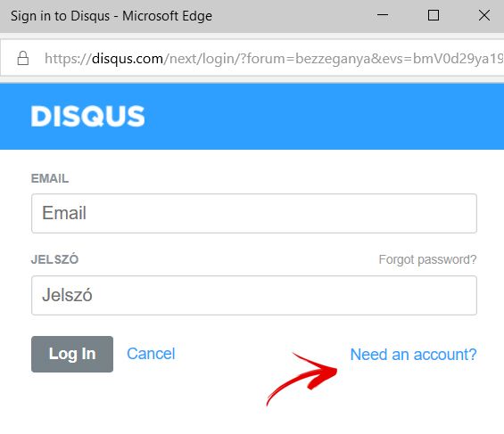
Task: Focus the Jelszó password field
Action: [254, 295]
